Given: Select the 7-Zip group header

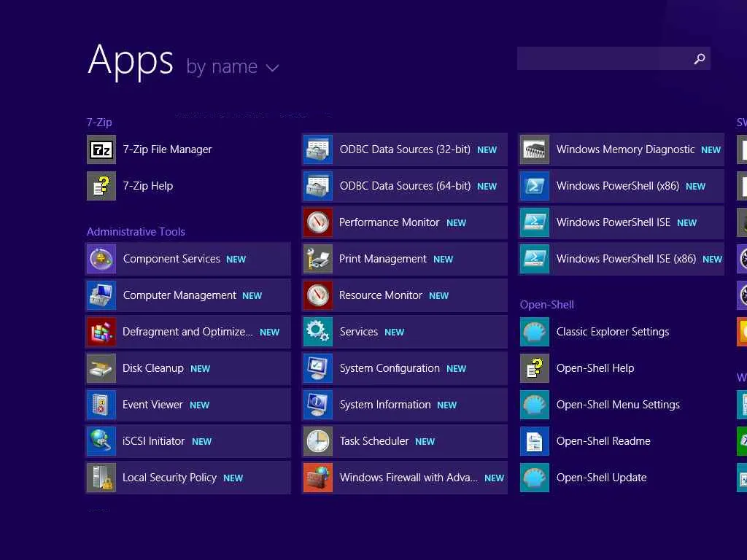Looking at the screenshot, I should [x=99, y=122].
